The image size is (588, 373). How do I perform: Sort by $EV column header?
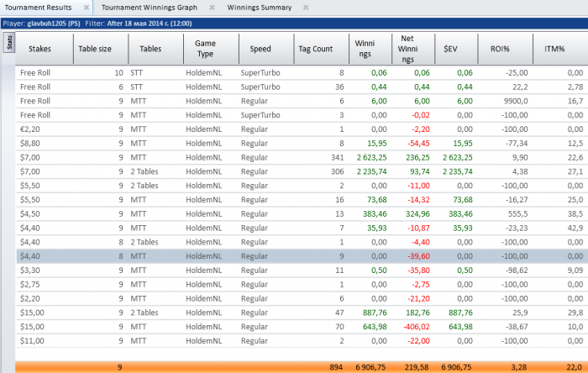pyautogui.click(x=456, y=49)
